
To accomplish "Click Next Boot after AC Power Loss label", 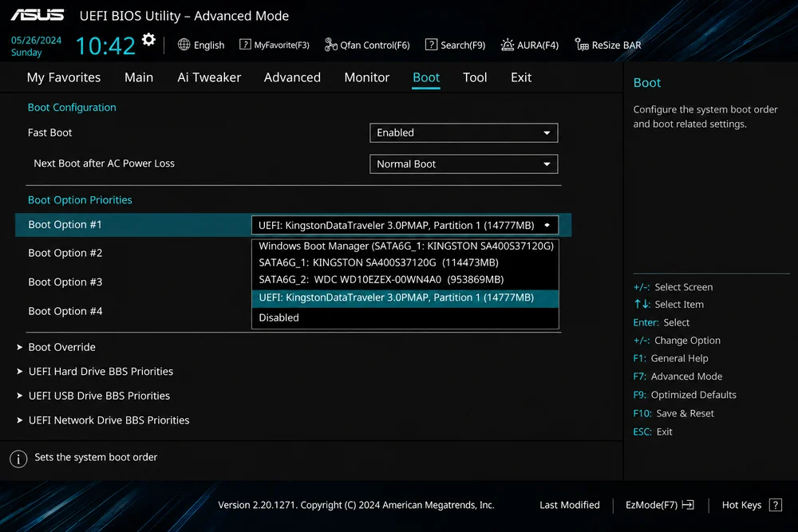I will pos(104,164).
